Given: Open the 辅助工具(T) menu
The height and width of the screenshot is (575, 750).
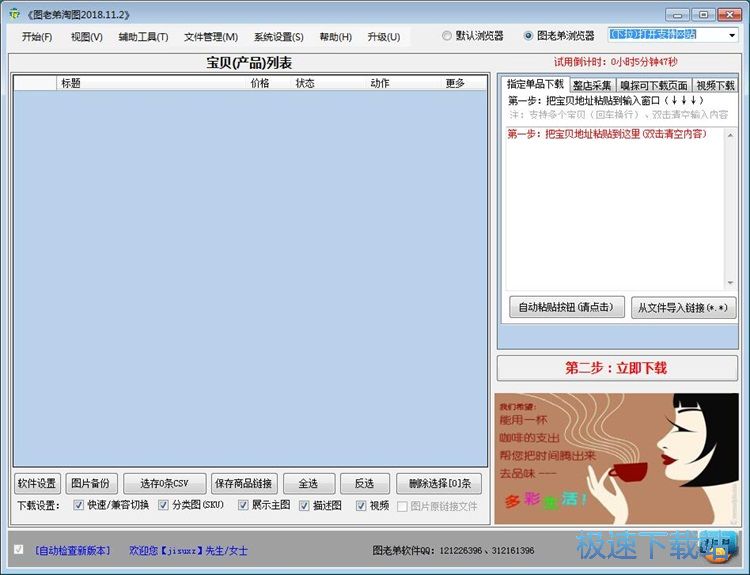Looking at the screenshot, I should click(x=143, y=37).
